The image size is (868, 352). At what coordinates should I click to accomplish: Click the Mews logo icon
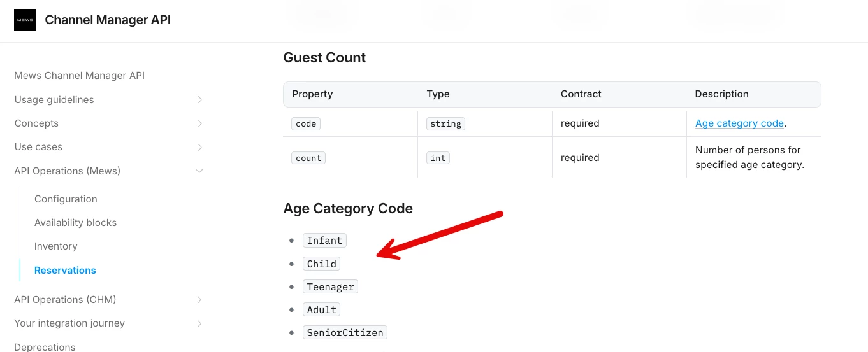coord(25,20)
